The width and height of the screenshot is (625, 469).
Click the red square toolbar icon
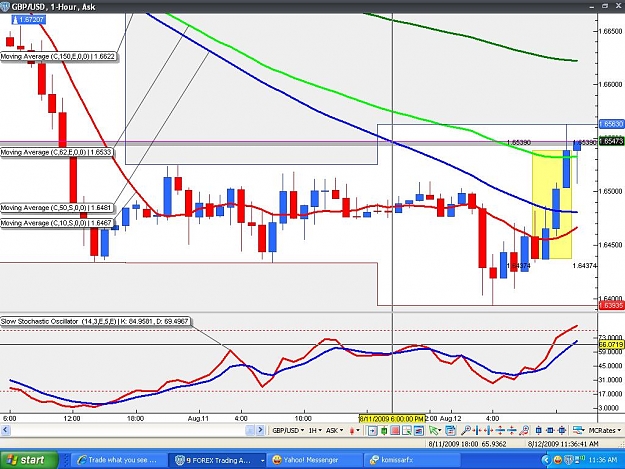pos(395,430)
